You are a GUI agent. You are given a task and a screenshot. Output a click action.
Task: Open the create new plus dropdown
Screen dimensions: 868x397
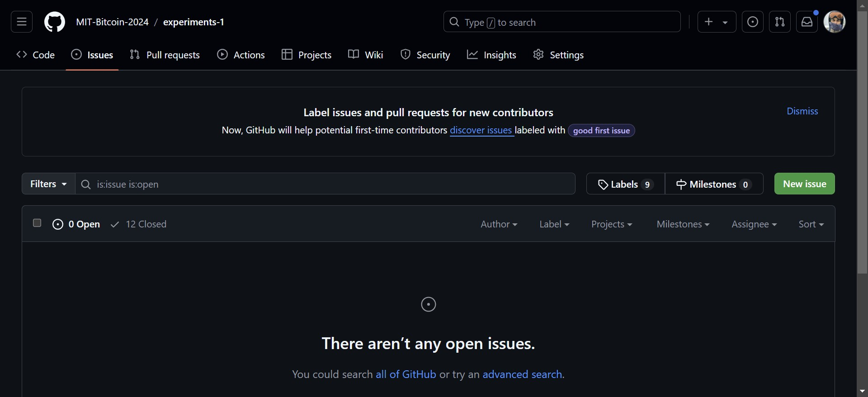pos(716,22)
